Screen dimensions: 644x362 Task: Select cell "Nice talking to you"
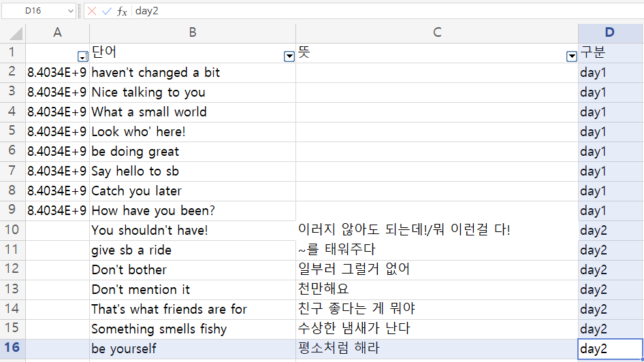click(193, 92)
